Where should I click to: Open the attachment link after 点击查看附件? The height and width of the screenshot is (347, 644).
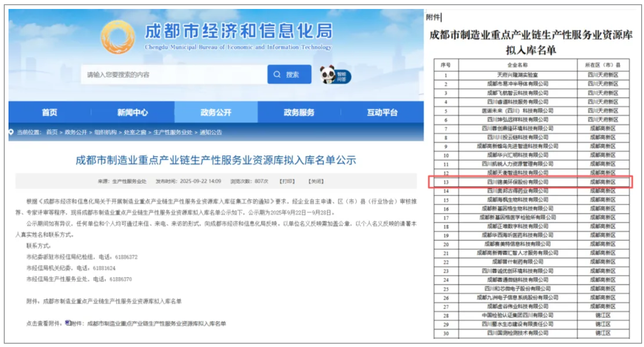pos(148,323)
